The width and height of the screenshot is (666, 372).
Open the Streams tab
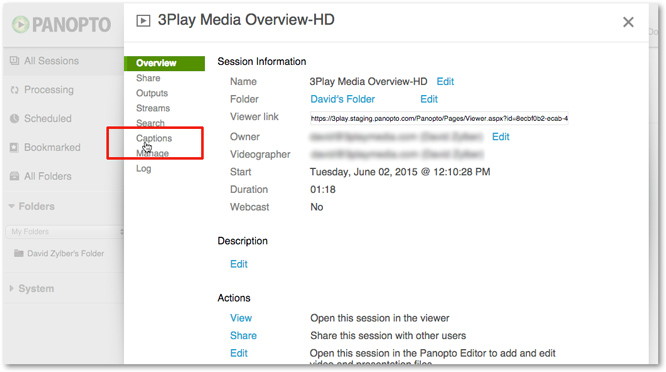153,108
